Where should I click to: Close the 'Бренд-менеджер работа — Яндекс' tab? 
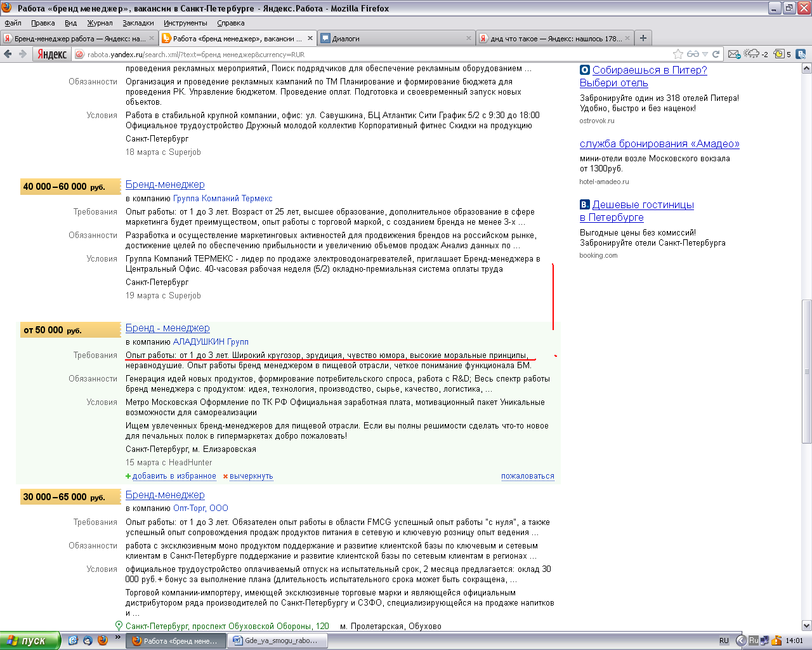152,38
